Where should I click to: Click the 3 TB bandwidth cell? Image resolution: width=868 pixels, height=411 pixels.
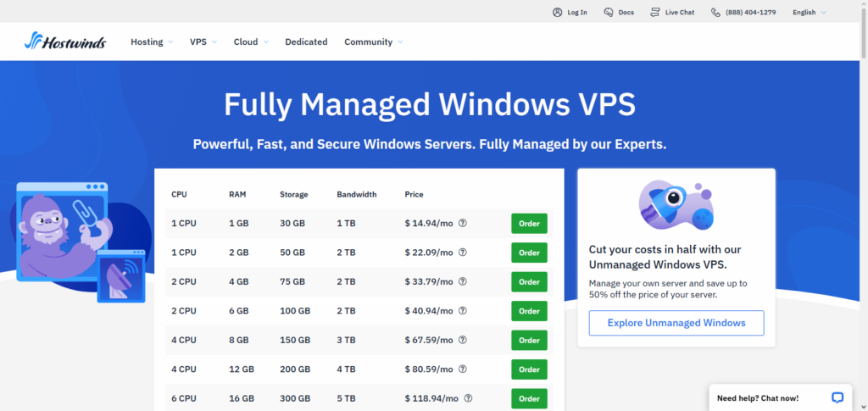346,340
